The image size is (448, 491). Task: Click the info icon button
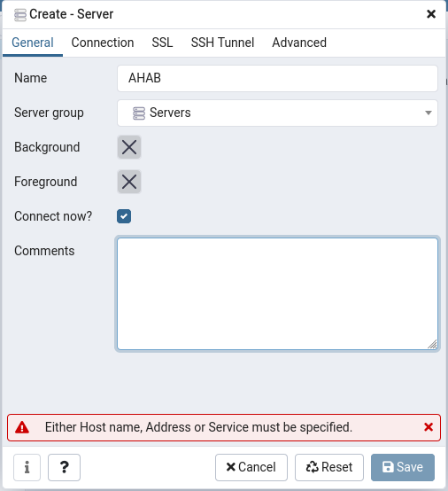pos(27,467)
